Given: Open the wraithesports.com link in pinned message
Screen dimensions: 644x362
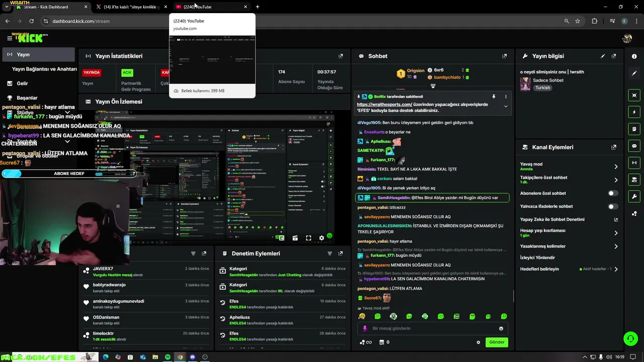Looking at the screenshot, I should point(384,105).
